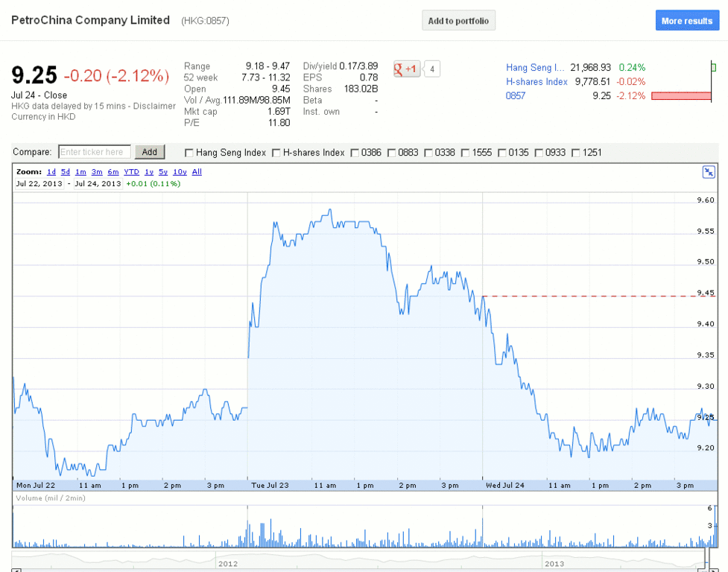Click the Volume (mil / 2min) label
This screenshot has height=572, width=728.
pos(51,498)
